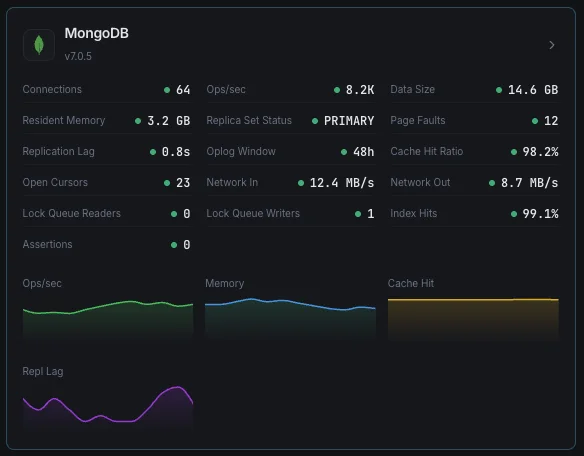Click green status dot beside Assertions
584x456 pixels.
click(174, 245)
